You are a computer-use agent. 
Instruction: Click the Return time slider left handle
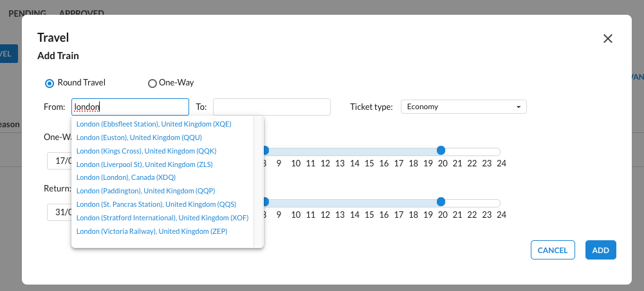click(x=265, y=202)
